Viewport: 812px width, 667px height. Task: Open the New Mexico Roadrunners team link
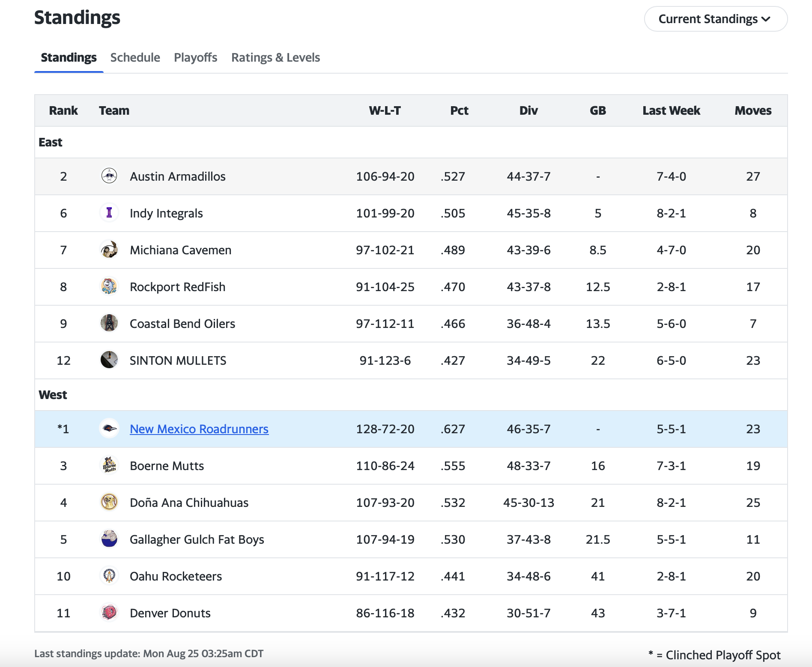199,429
